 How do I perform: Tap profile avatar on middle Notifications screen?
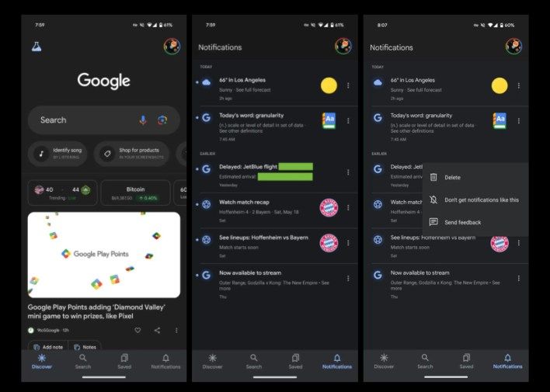(343, 47)
